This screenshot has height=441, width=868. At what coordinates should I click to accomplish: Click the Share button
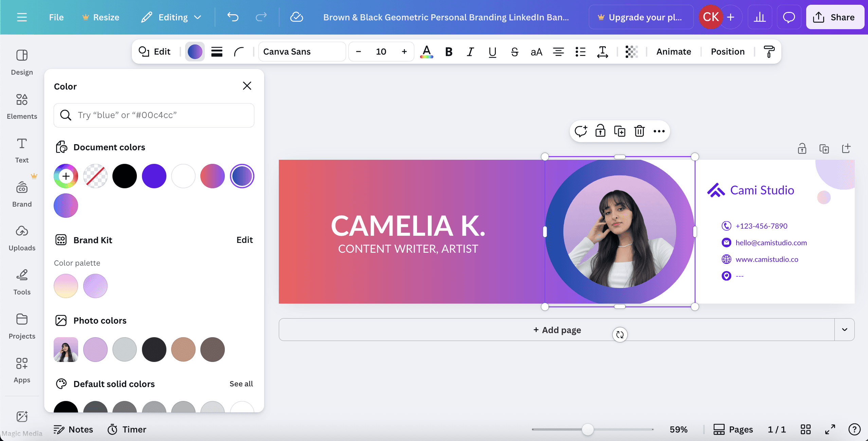pyautogui.click(x=835, y=17)
